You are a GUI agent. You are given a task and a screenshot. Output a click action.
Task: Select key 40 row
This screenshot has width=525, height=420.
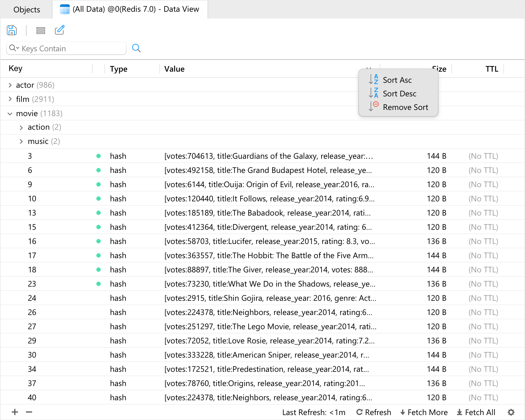pos(262,397)
